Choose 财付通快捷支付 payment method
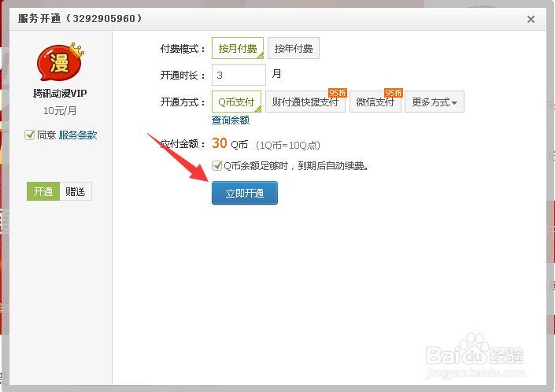Image resolution: width=555 pixels, height=392 pixels. pyautogui.click(x=305, y=102)
